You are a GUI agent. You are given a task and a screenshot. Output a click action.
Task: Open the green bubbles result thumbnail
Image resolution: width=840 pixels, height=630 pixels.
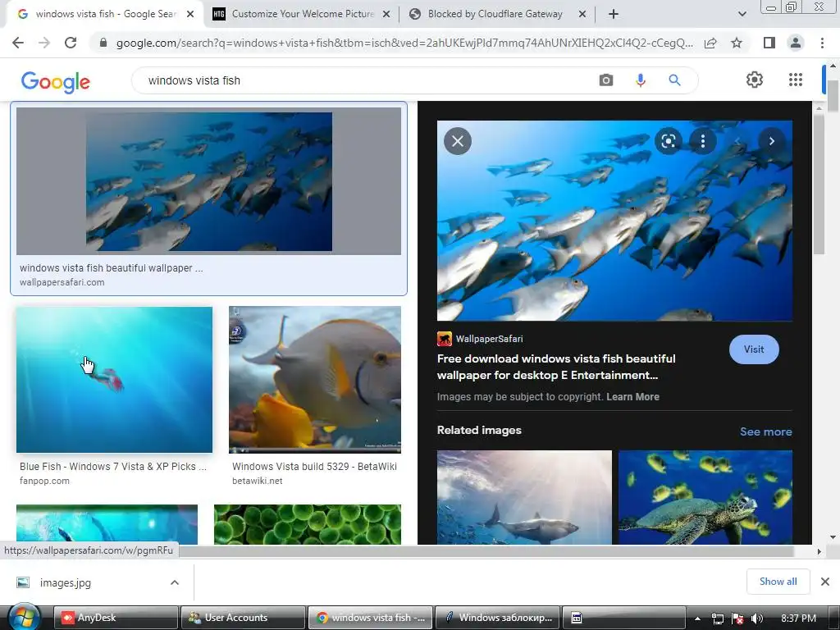click(x=308, y=524)
